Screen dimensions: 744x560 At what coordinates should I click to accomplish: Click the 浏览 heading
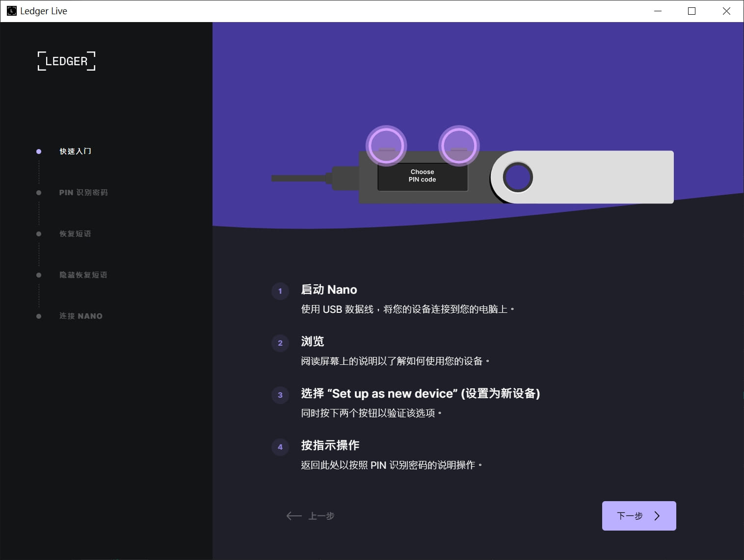point(313,342)
